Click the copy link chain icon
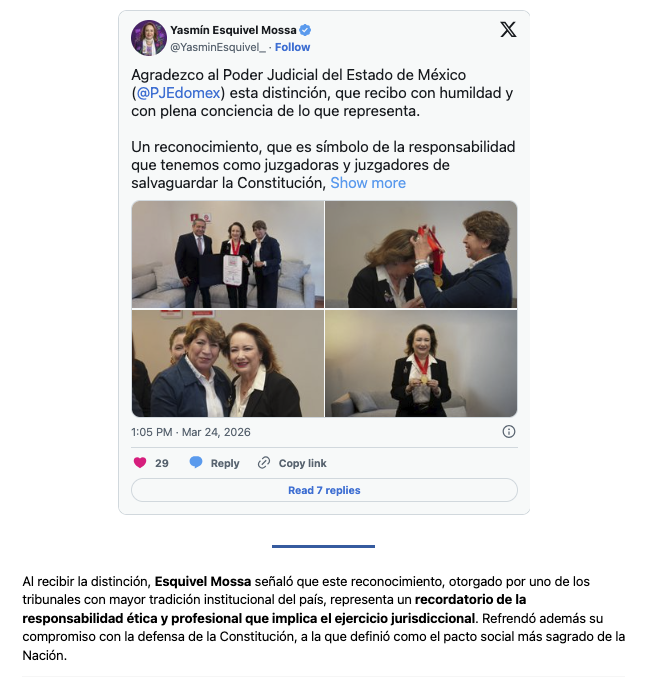Viewport: 645px width, 677px height. tap(264, 463)
